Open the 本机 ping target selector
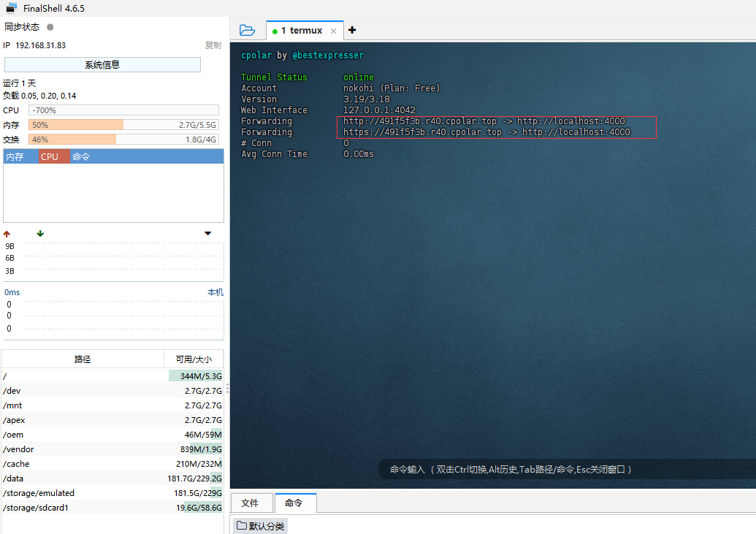The height and width of the screenshot is (534, 756). point(215,292)
